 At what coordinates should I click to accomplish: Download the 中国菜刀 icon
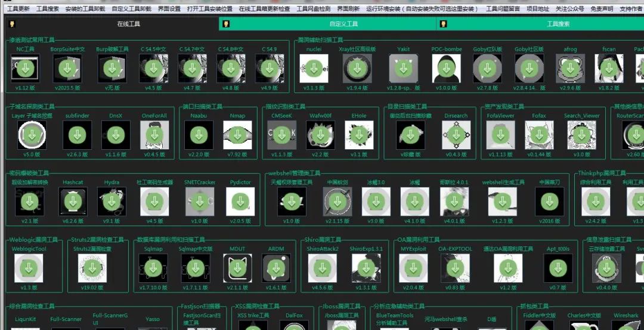click(550, 201)
